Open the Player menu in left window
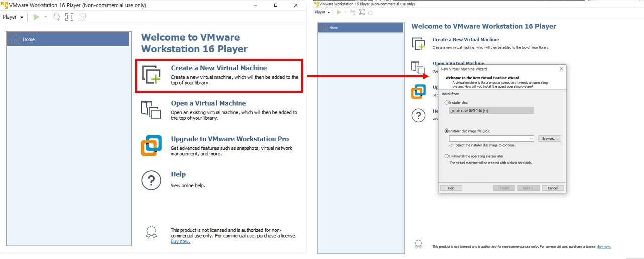 coord(13,17)
